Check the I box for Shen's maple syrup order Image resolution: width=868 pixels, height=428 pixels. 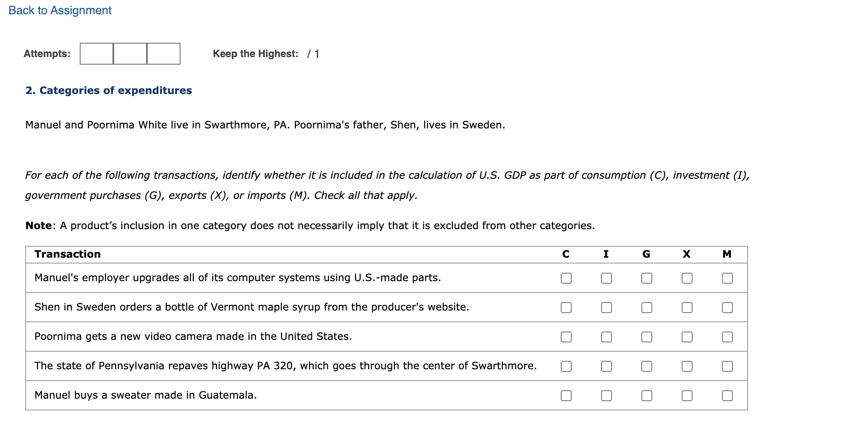pyautogui.click(x=606, y=307)
